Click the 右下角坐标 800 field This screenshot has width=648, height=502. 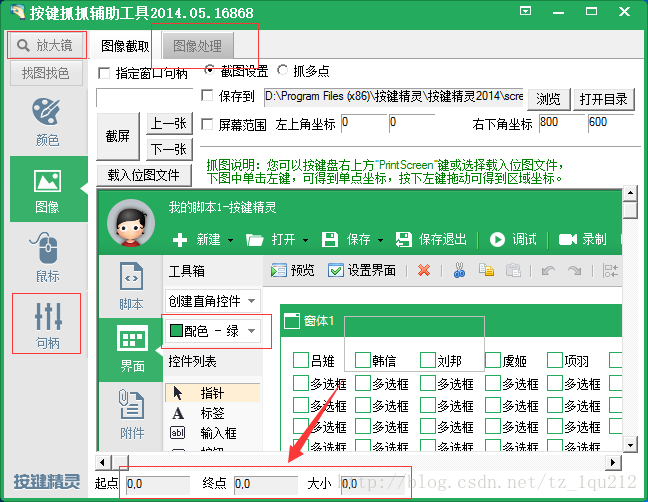coord(561,123)
